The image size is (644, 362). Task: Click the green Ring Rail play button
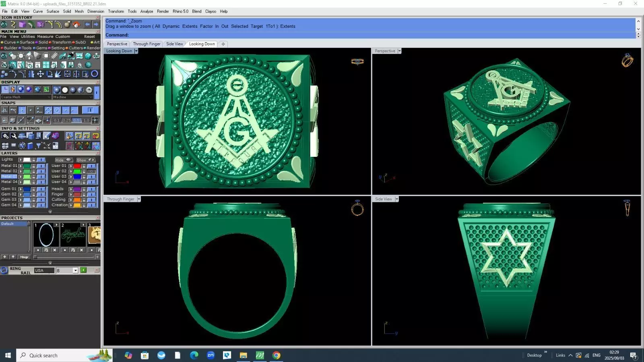click(83, 270)
